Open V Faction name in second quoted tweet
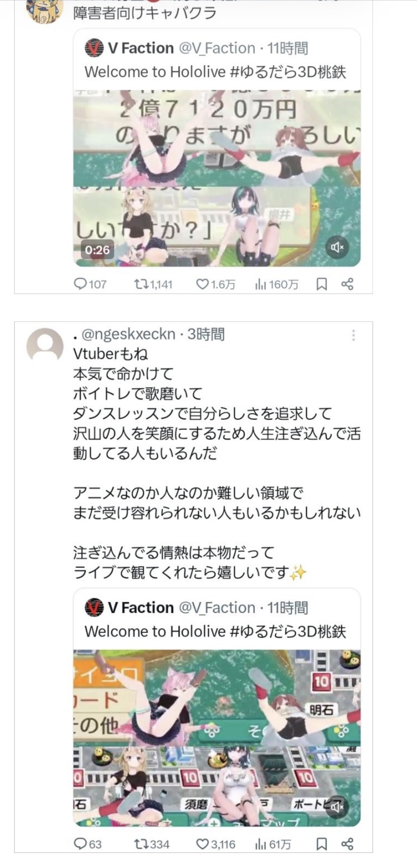The width and height of the screenshot is (417, 868). click(141, 608)
